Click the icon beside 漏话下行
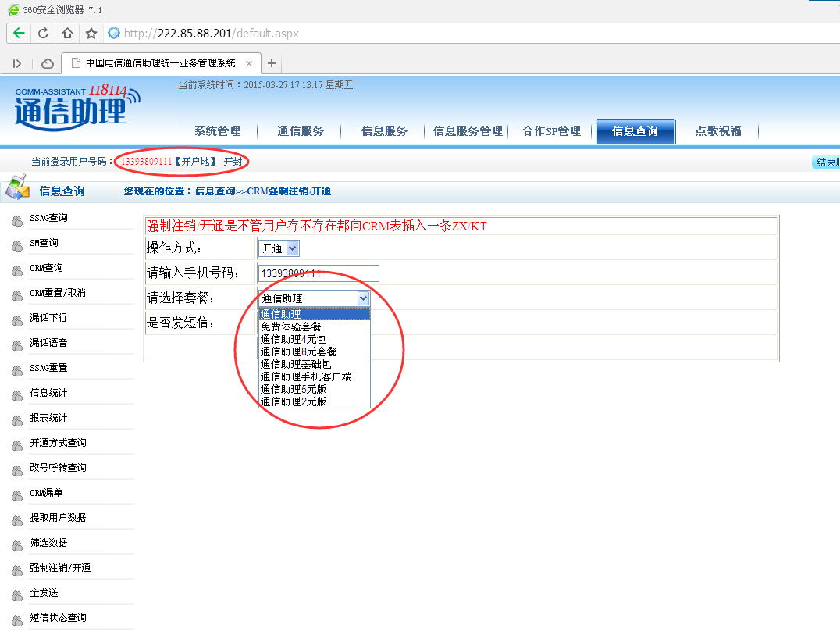 click(17, 320)
